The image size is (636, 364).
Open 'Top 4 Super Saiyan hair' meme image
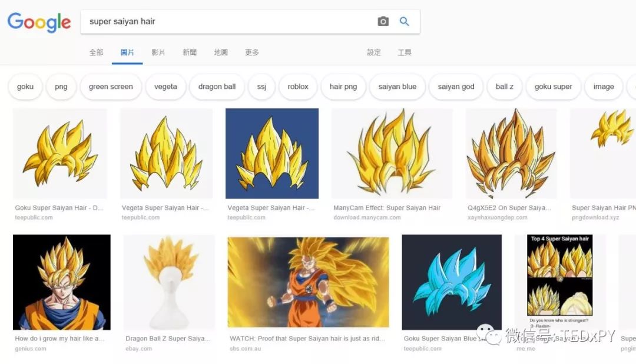(x=560, y=282)
